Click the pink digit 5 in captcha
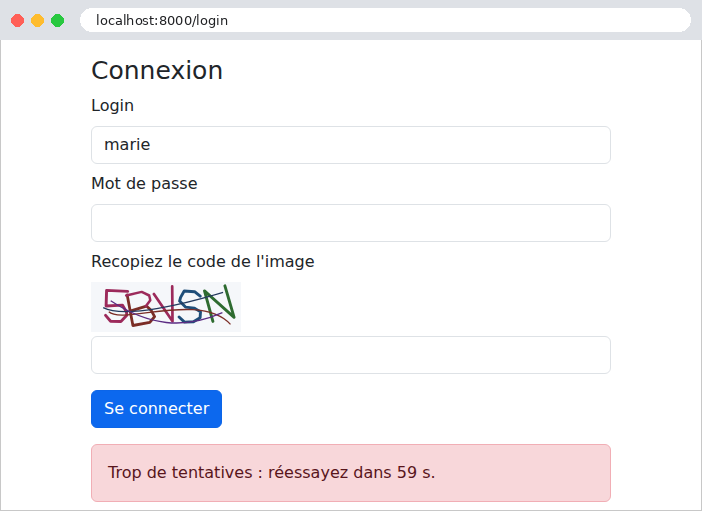 click(x=117, y=306)
